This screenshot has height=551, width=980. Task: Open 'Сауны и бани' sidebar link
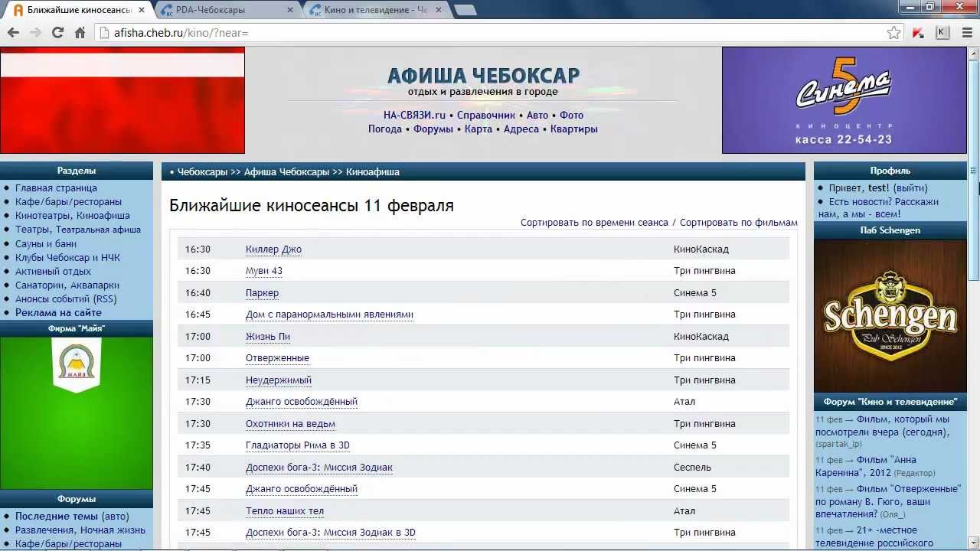point(46,243)
